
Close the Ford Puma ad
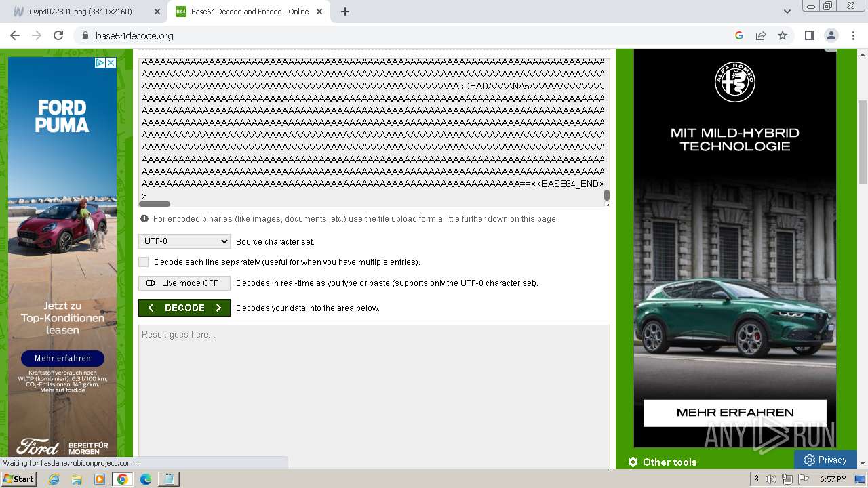click(x=111, y=62)
